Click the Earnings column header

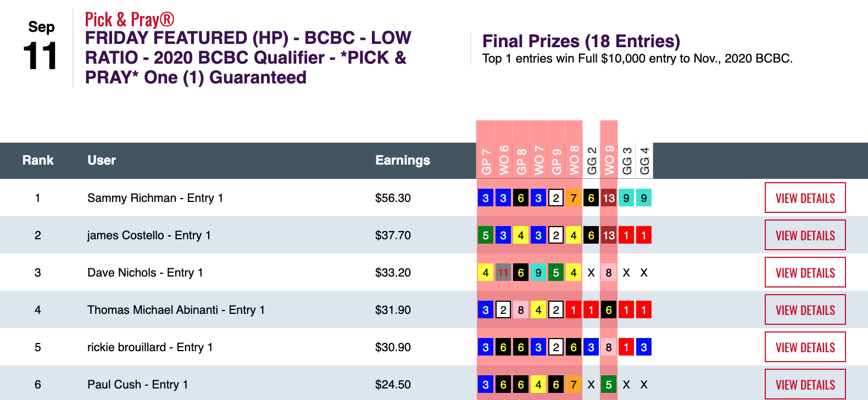402,160
